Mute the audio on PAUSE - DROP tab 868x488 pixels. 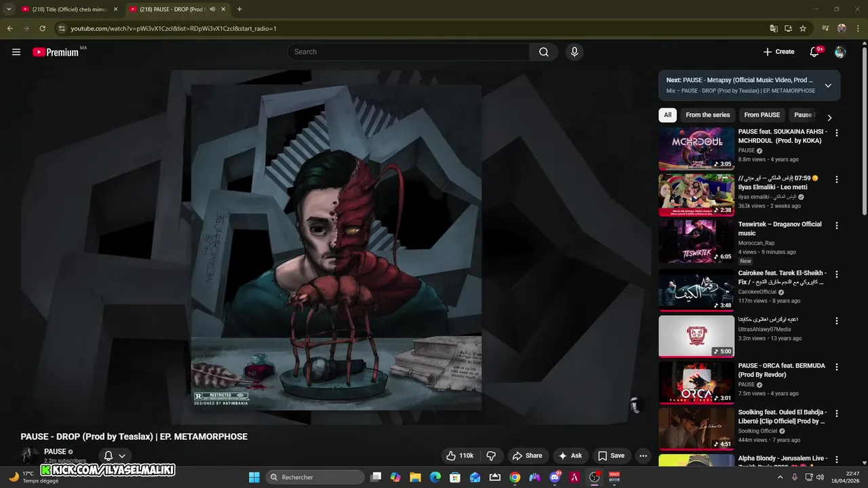pyautogui.click(x=212, y=9)
